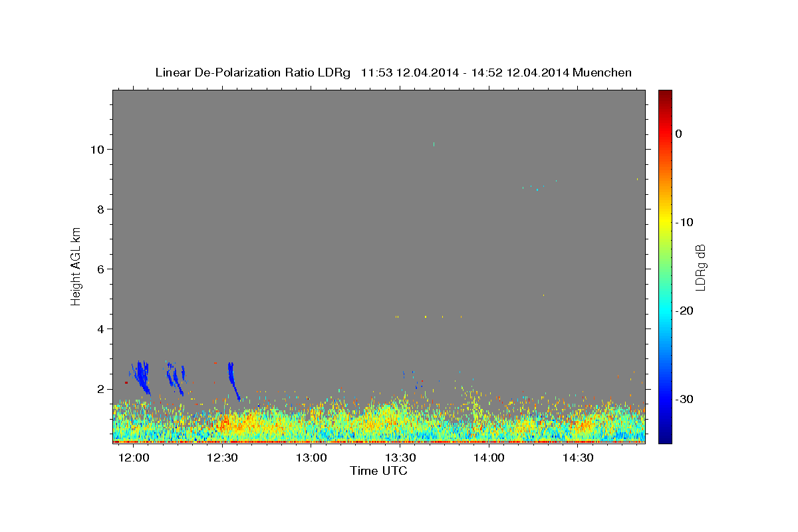Click the colorbar value "-10"
This screenshot has width=798, height=532.
pyautogui.click(x=684, y=222)
